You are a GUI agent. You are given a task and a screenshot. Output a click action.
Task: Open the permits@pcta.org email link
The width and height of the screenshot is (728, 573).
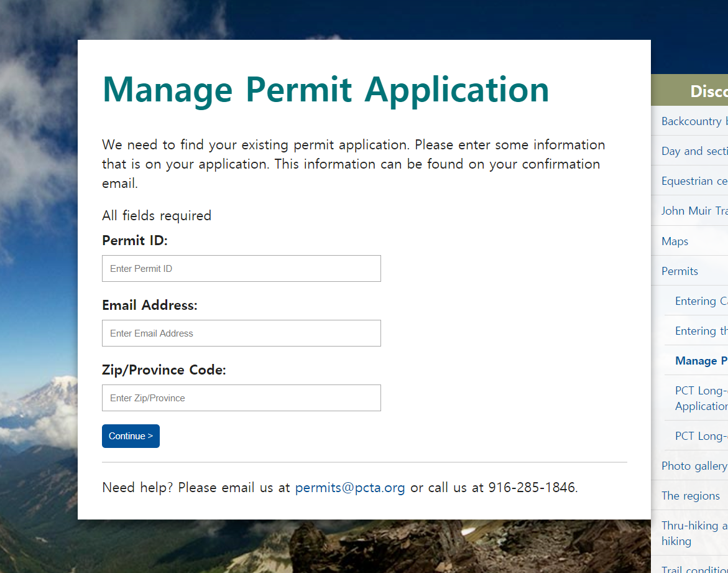(350, 488)
